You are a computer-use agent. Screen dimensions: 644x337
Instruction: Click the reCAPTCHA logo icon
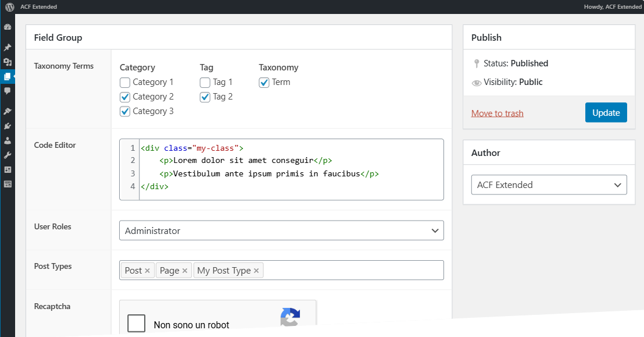[x=291, y=317]
